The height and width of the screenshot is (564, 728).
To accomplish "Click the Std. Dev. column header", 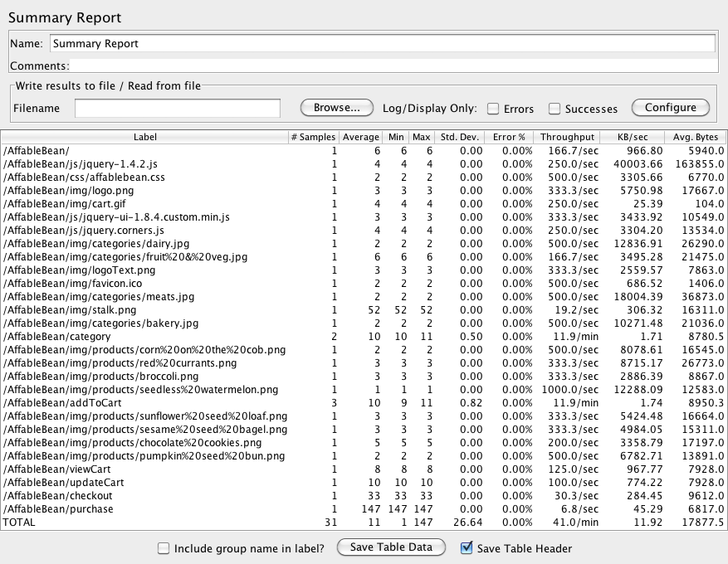I will click(460, 137).
